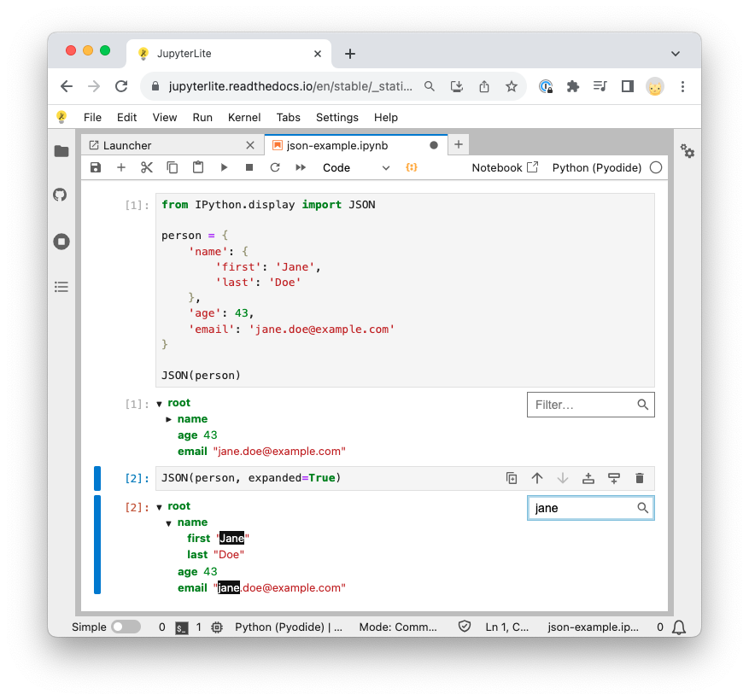This screenshot has height=700, width=749.
Task: Move cell 2 down
Action: point(563,478)
